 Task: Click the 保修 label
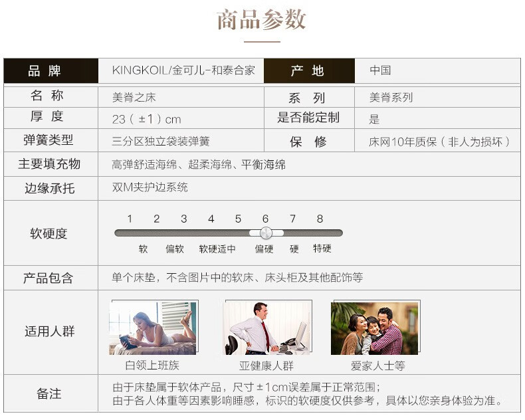[x=308, y=142]
